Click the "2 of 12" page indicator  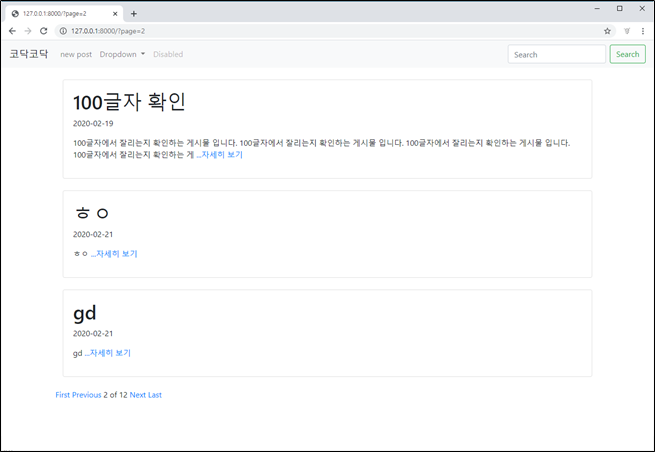point(115,395)
